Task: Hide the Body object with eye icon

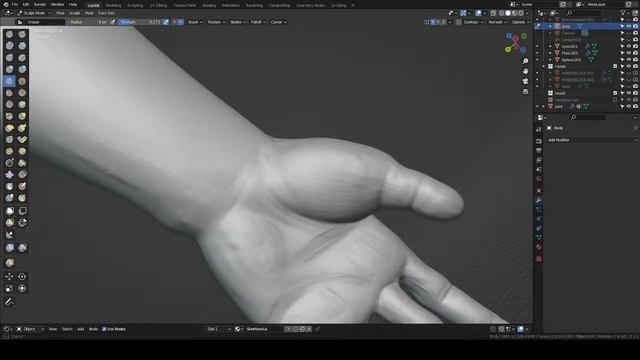Action: click(629, 26)
